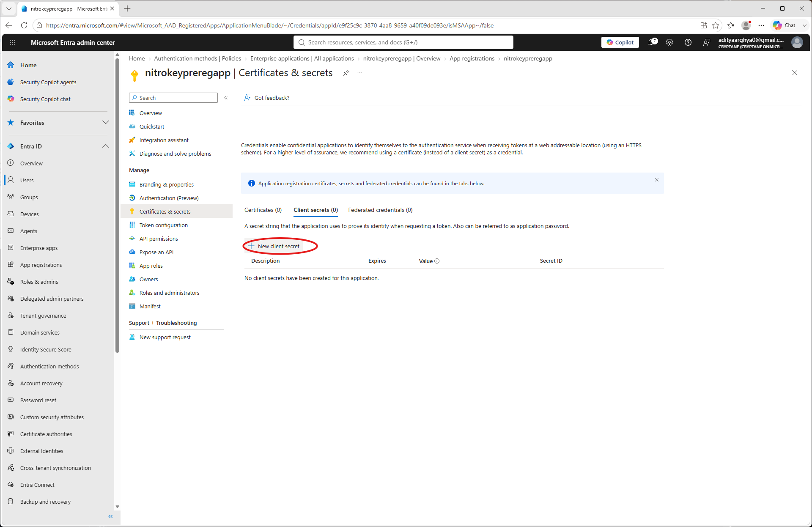The width and height of the screenshot is (812, 527).
Task: Open New support request
Action: [165, 337]
